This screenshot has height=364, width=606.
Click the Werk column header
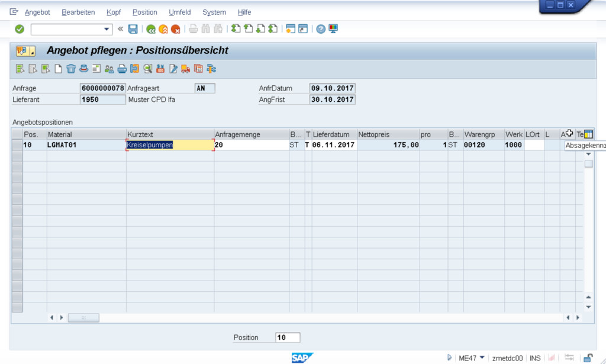pyautogui.click(x=514, y=134)
